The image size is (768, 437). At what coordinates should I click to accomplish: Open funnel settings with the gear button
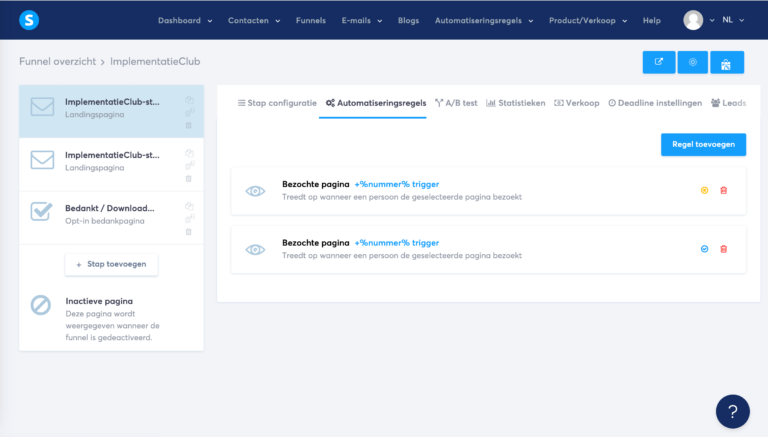[692, 62]
